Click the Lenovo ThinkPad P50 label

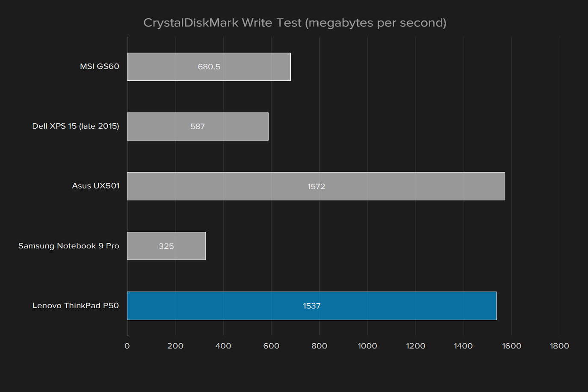point(76,306)
